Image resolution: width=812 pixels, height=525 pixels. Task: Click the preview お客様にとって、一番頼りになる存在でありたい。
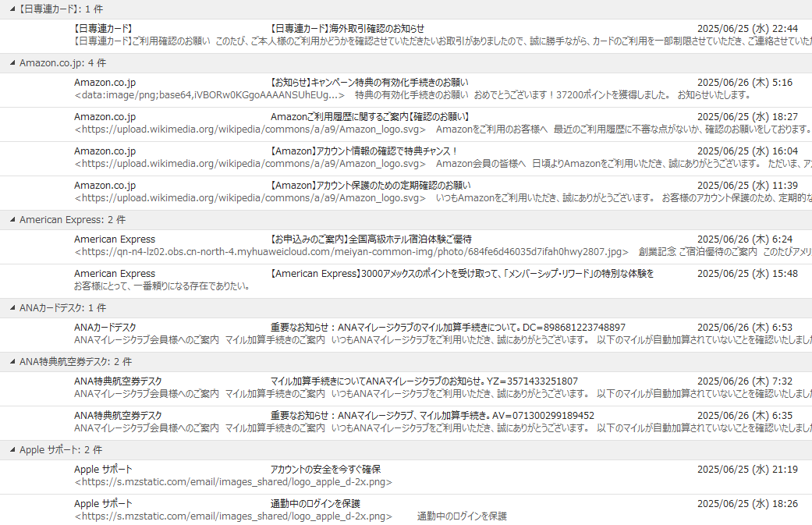(162, 286)
